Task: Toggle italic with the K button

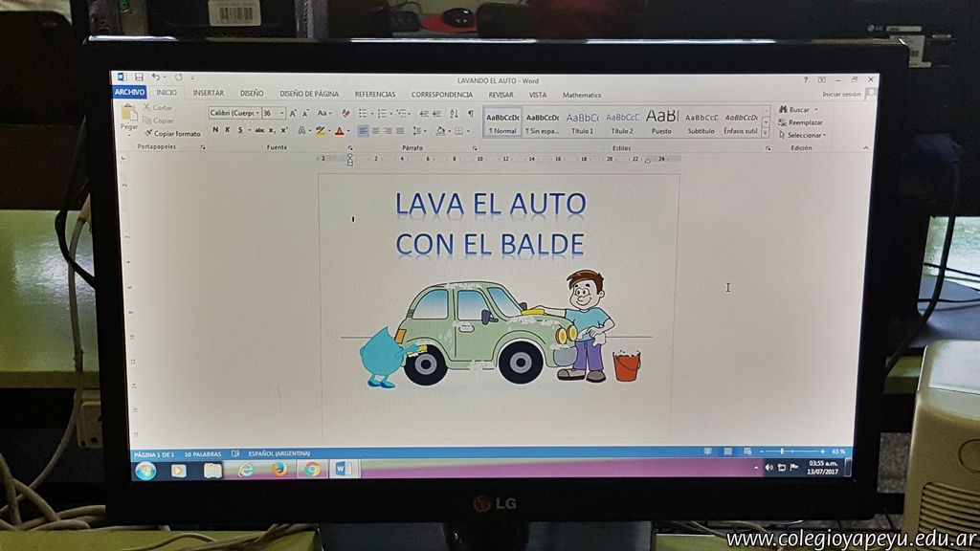Action: pos(227,130)
